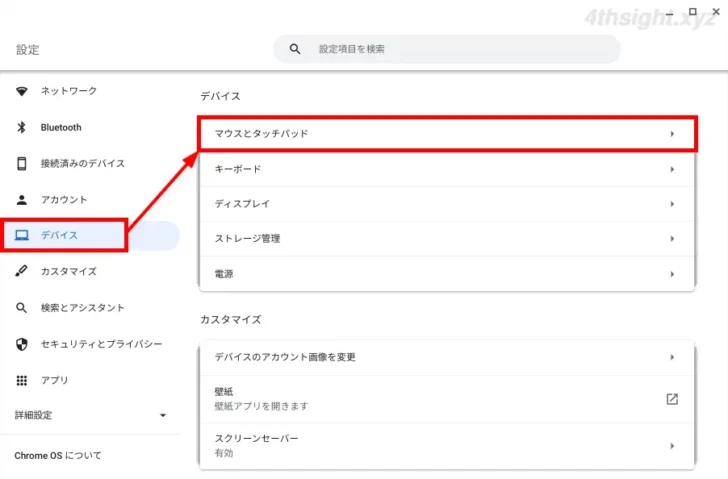This screenshot has width=728, height=479.
Task: Click the 壁紙 row text
Action: coord(224,392)
